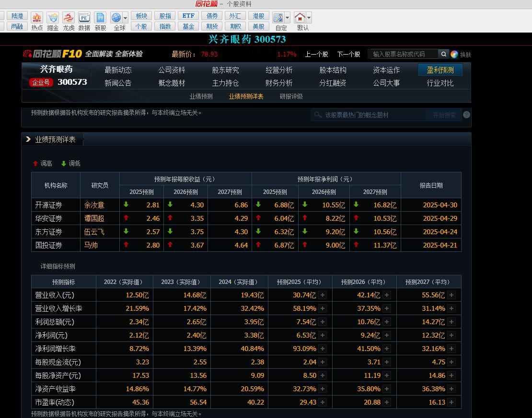Expand 净利润 2026 forecast plus
The image size is (532, 418).
tap(387, 335)
